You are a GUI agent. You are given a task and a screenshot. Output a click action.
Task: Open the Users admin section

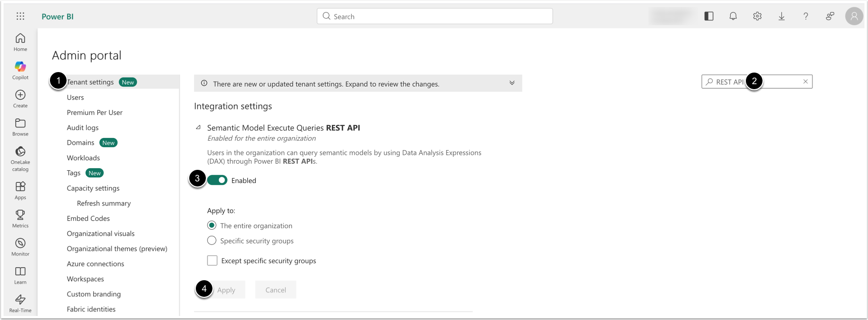[x=75, y=97]
